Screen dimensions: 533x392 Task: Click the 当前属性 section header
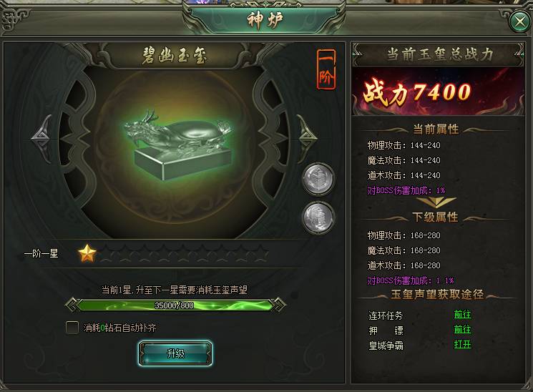pos(436,129)
